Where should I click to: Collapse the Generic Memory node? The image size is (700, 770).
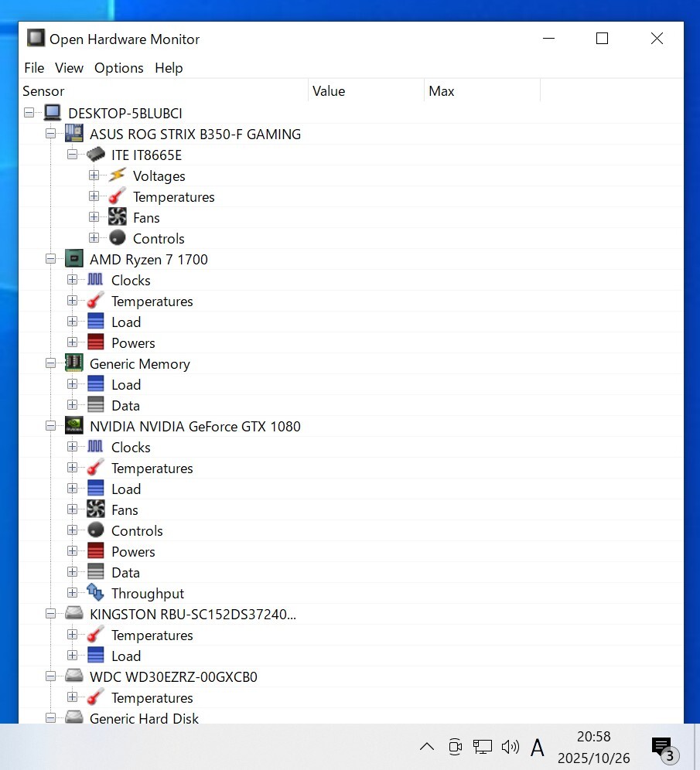coord(50,363)
